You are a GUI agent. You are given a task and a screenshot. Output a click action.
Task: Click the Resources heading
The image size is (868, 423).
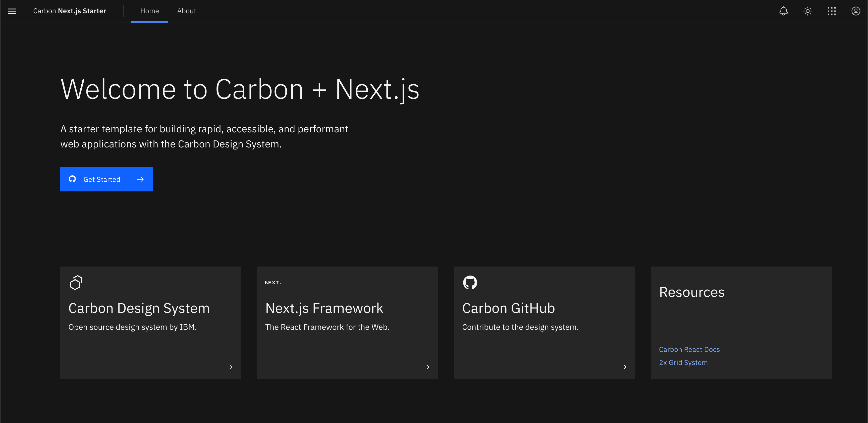tap(692, 292)
